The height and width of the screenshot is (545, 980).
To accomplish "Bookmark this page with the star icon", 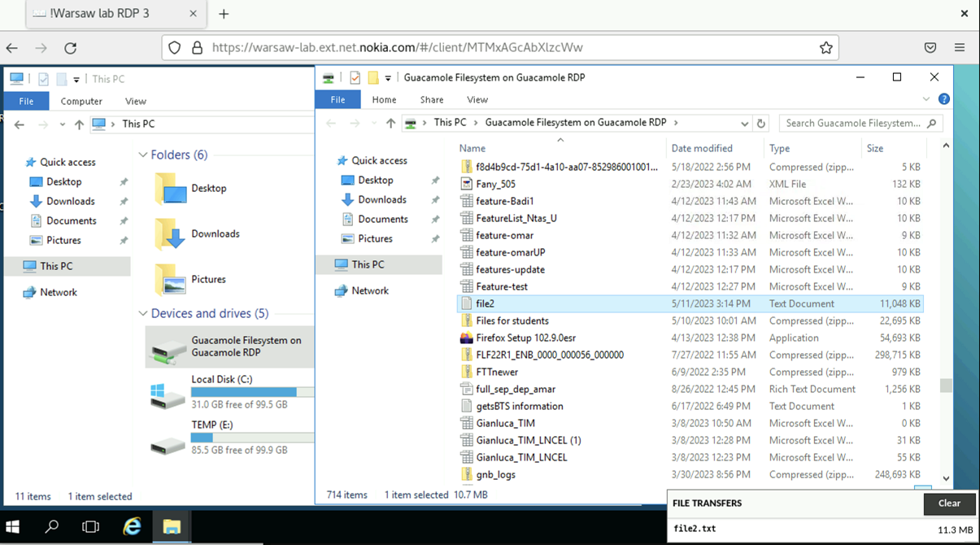I will click(826, 48).
